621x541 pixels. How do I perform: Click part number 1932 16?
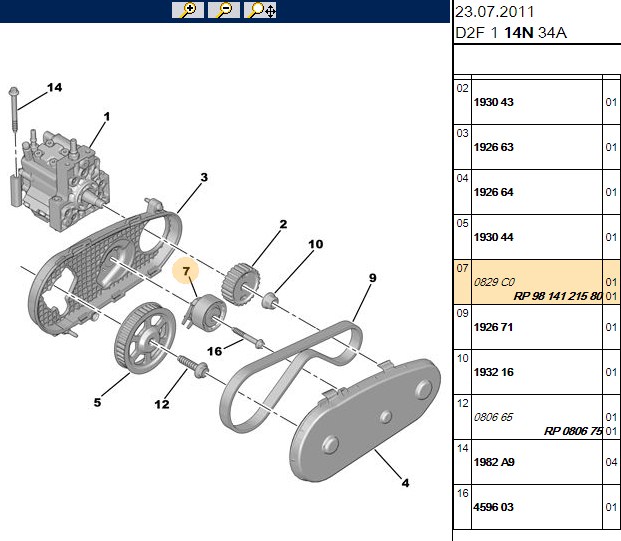[493, 372]
